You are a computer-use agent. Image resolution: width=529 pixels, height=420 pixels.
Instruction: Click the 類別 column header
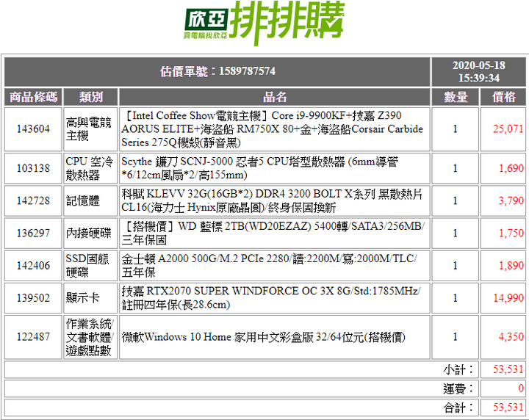(x=91, y=97)
